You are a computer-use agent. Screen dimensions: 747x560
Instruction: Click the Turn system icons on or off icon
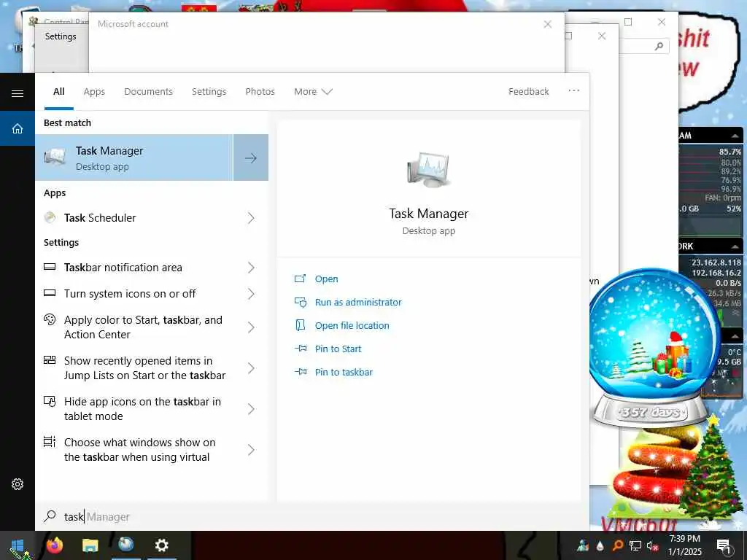[50, 293]
